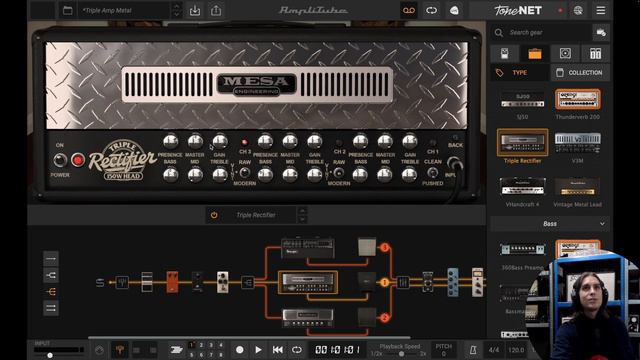Click the mixer block after cabinets
Viewport: 640px width, 360px height.
403,282
